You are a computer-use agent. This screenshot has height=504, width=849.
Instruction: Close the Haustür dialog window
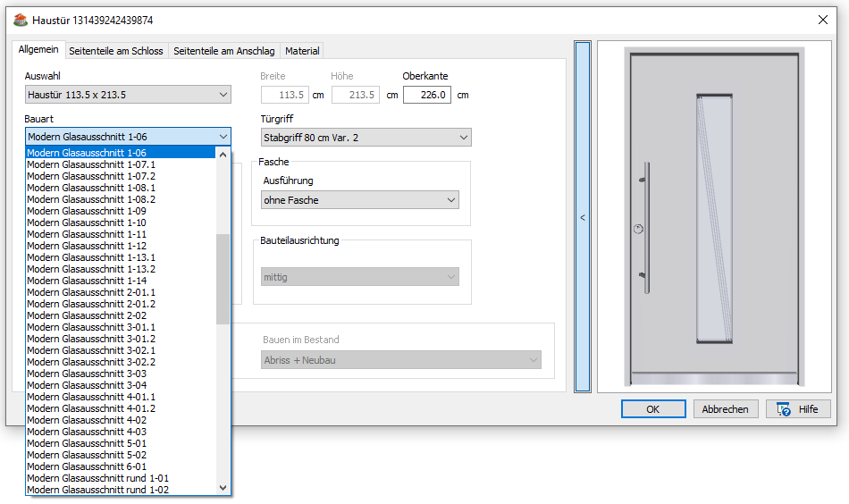point(823,20)
